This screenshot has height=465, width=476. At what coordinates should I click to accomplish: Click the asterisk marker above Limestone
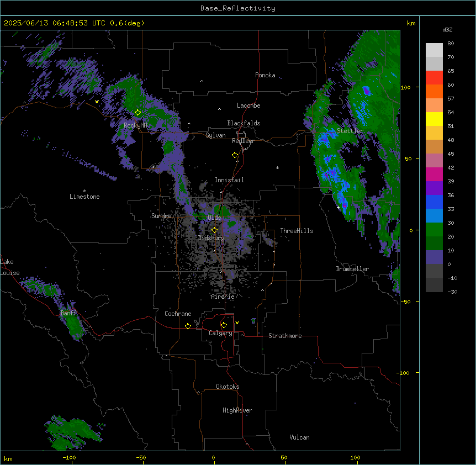coord(84,191)
